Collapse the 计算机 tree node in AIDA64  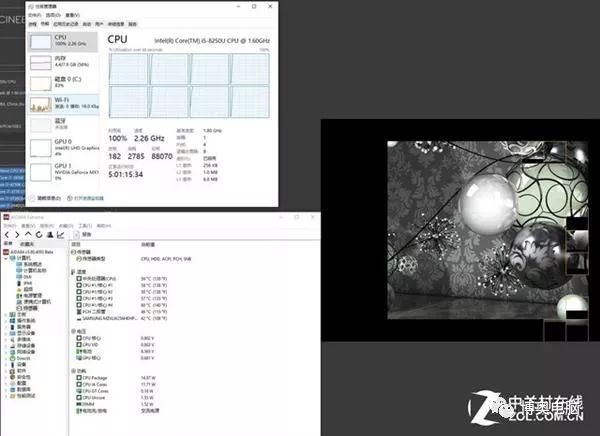point(8,256)
